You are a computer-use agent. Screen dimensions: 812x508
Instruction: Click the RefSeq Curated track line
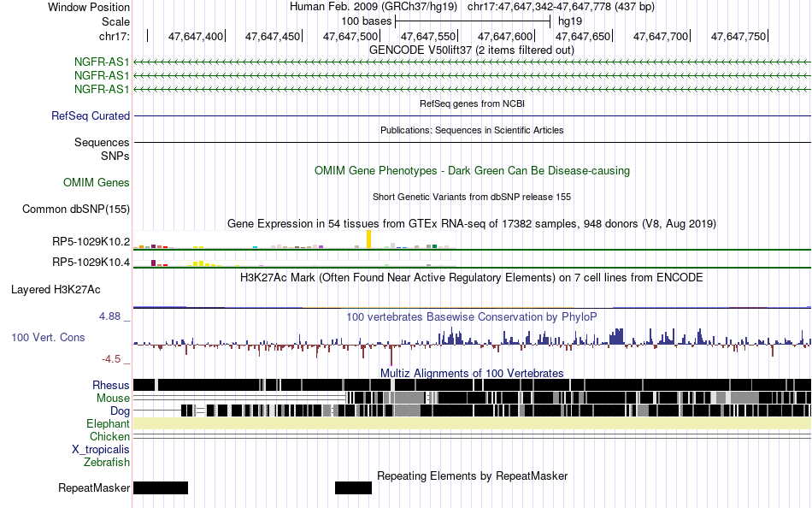point(473,115)
